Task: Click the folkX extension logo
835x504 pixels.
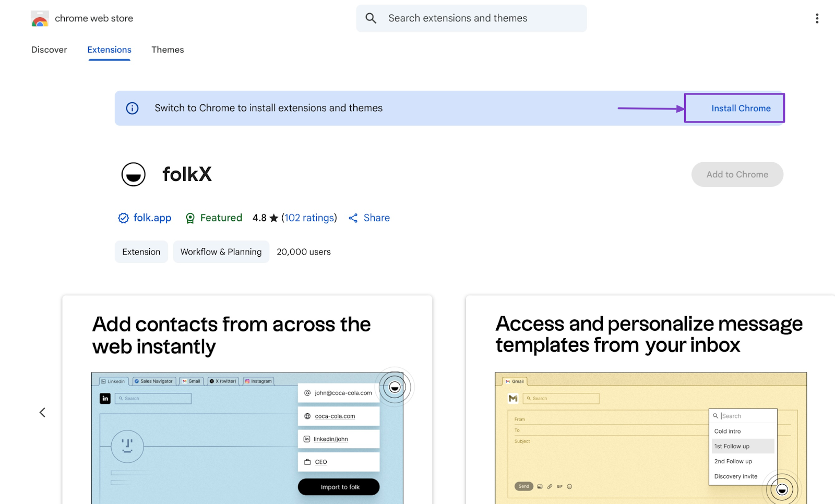Action: point(134,174)
